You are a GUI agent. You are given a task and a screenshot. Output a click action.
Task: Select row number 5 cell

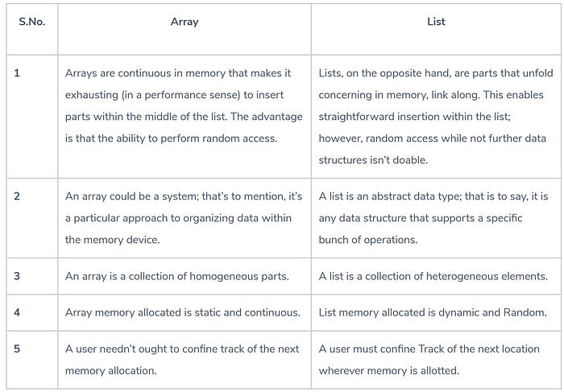pos(32,360)
